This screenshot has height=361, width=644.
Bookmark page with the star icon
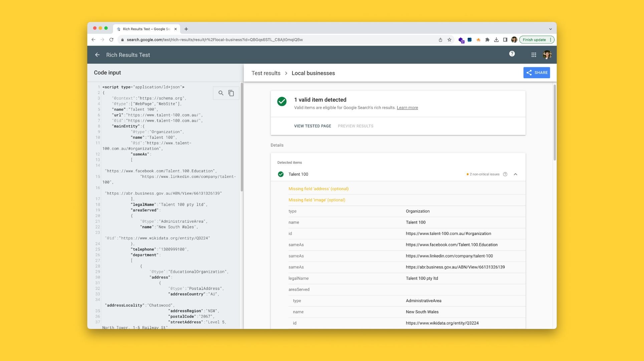[449, 40]
